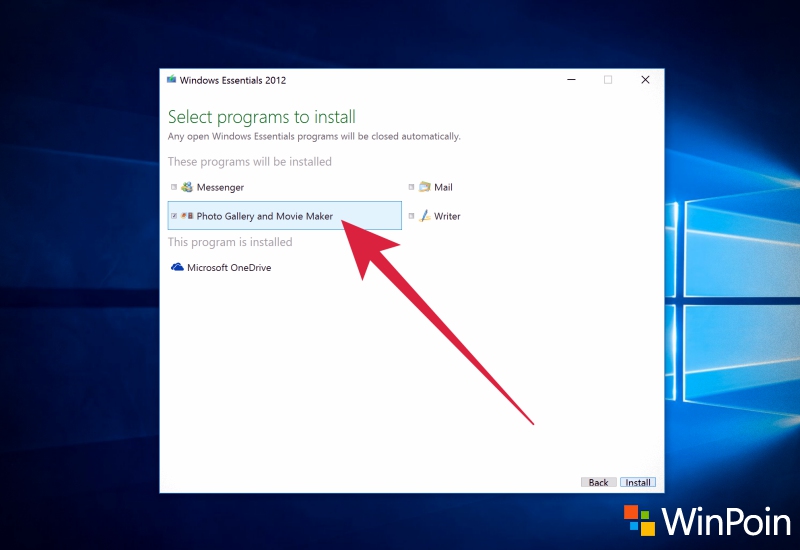Close the Windows Essentials 2012 window
The image size is (800, 550).
(x=645, y=80)
